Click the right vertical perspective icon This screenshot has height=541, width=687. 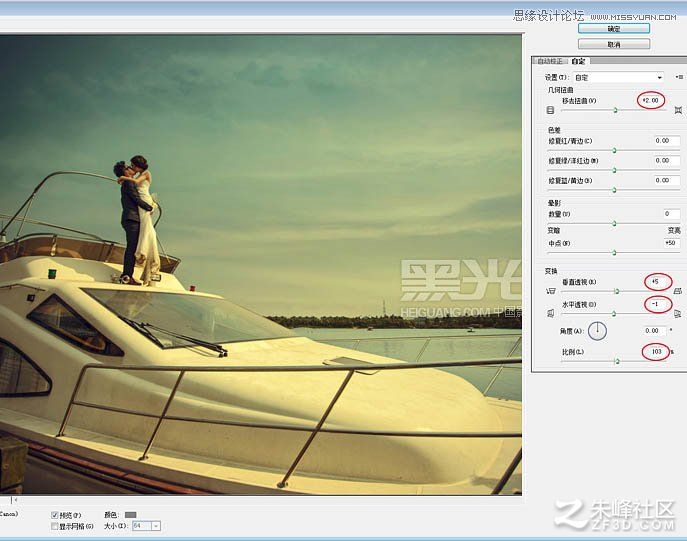678,290
